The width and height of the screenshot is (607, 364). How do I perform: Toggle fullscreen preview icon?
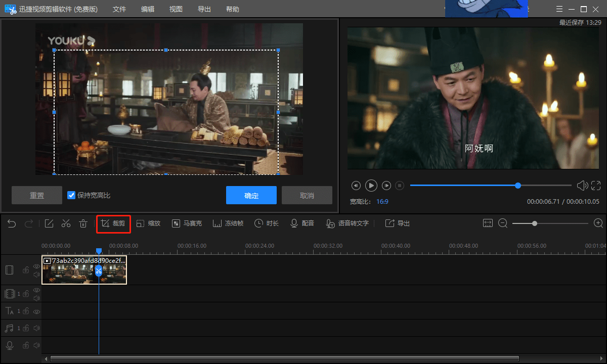click(596, 186)
